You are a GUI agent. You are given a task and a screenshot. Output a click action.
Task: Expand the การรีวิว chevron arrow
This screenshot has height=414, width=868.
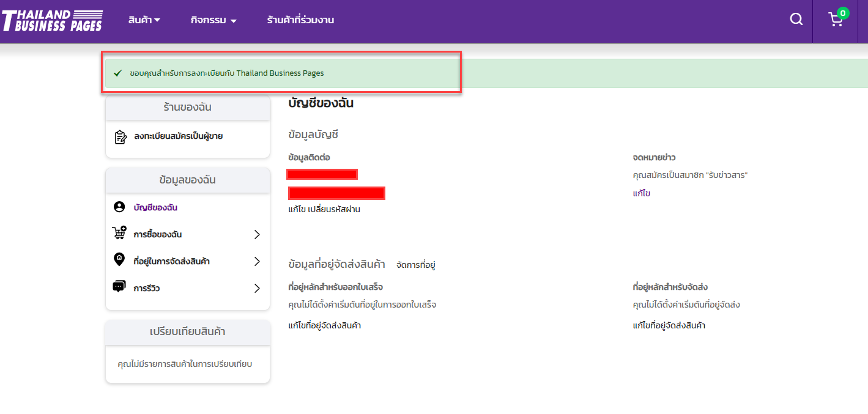click(x=257, y=289)
